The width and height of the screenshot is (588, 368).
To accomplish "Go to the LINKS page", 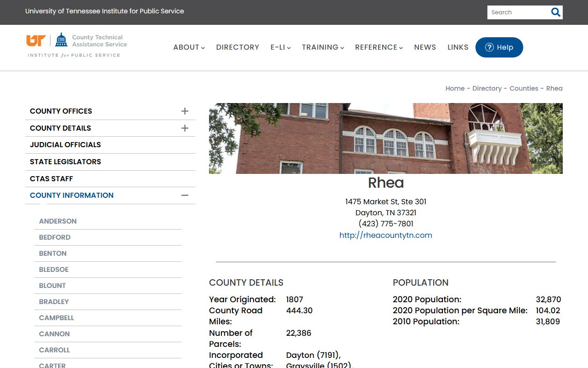I will coord(458,47).
